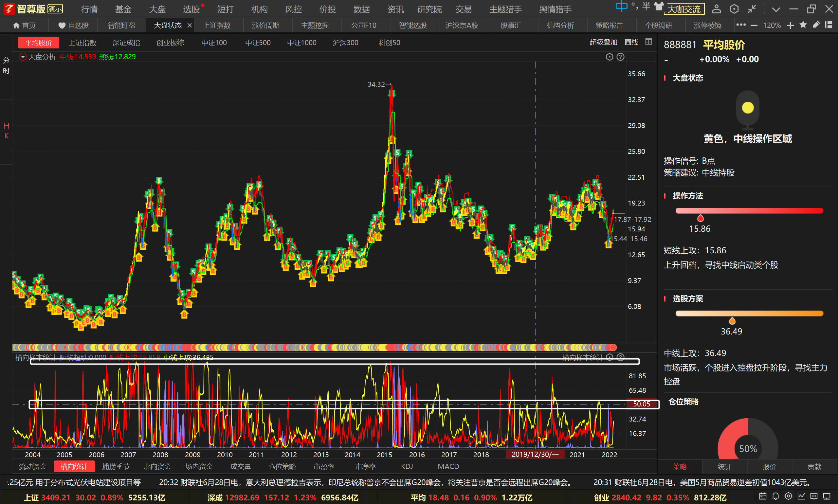
Task: Show the 北向资金 indicator
Action: (157, 466)
